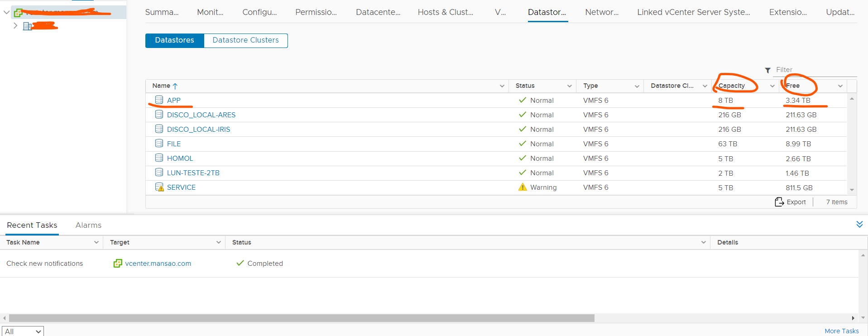
Task: Click the horizontal scrollbar in Recent Tasks
Action: [x=302, y=318]
